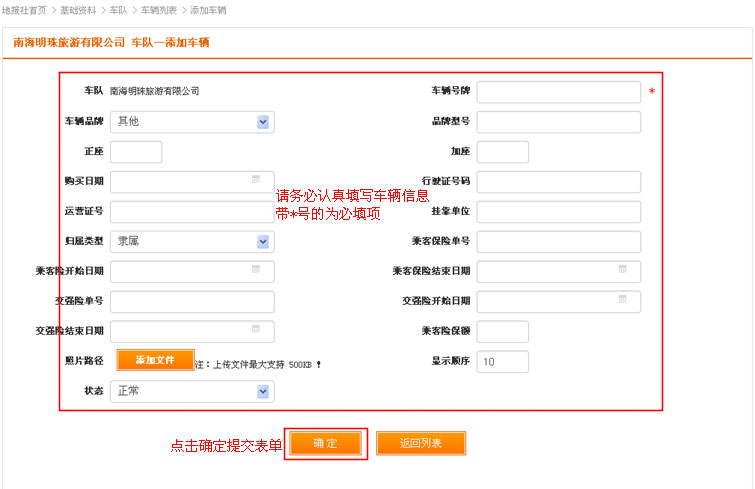Click 添加文件 to upload a photo
This screenshot has width=755, height=489.
155,360
